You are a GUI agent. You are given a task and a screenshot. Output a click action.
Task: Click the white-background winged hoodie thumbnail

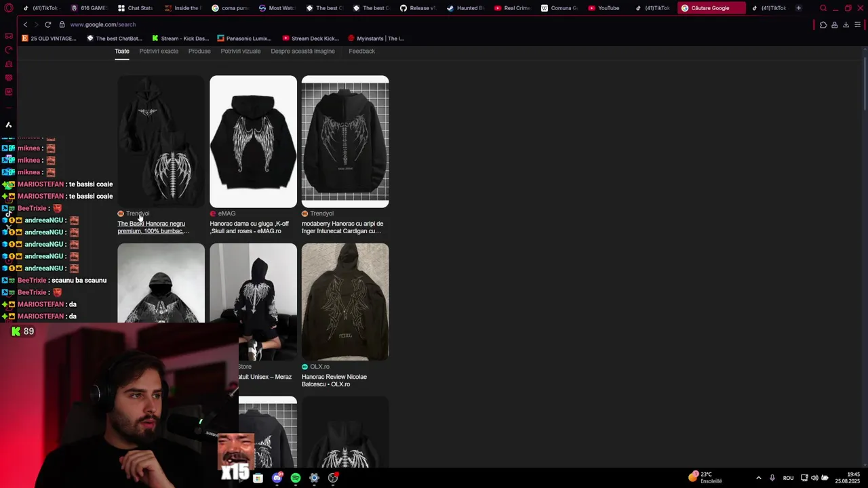point(253,142)
